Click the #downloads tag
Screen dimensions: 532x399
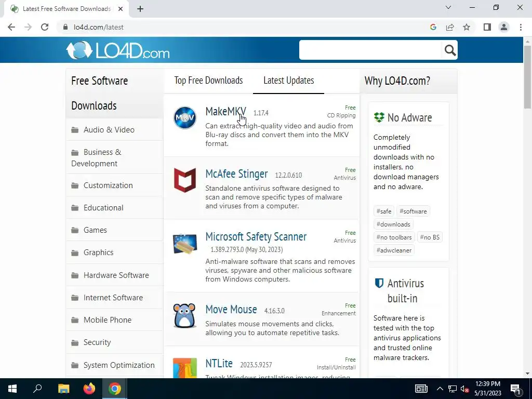click(393, 224)
